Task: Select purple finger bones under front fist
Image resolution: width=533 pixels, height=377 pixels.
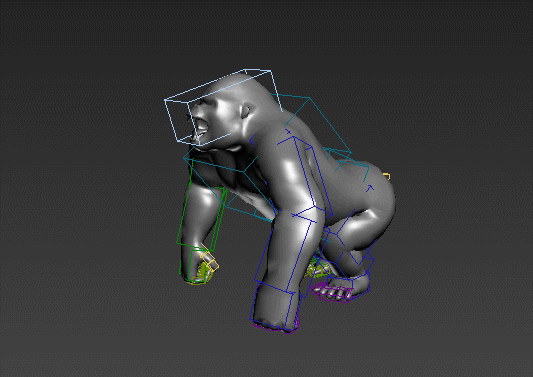Action: 277,328
